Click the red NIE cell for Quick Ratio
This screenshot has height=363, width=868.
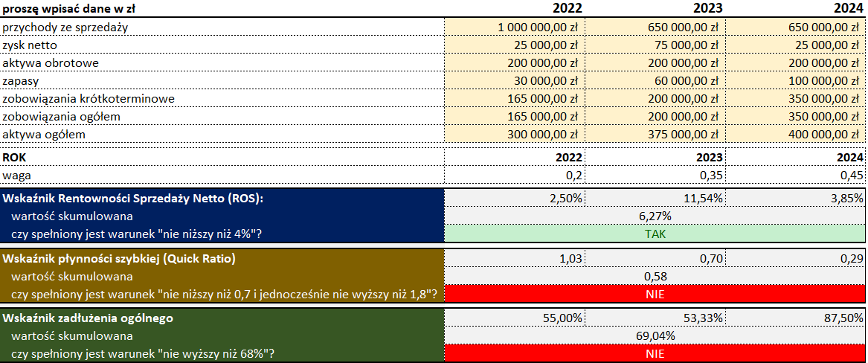(x=655, y=294)
